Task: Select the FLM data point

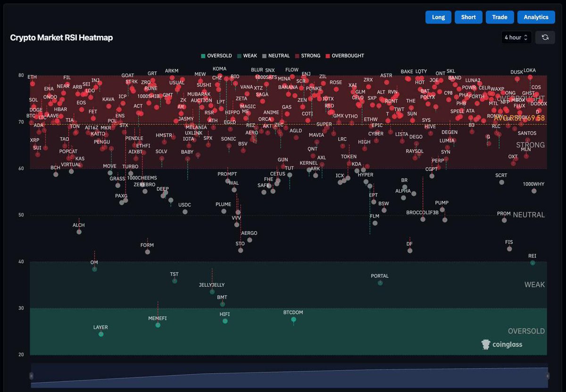Action: click(375, 223)
